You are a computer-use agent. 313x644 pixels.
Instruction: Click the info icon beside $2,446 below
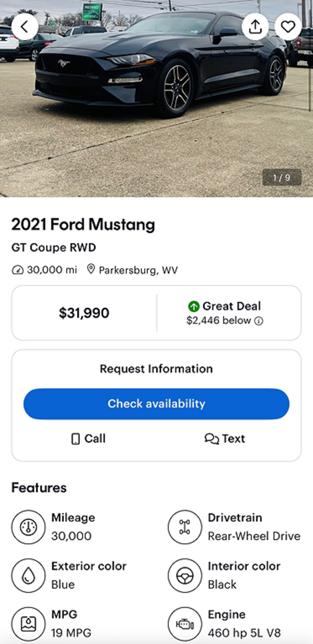[x=259, y=321]
